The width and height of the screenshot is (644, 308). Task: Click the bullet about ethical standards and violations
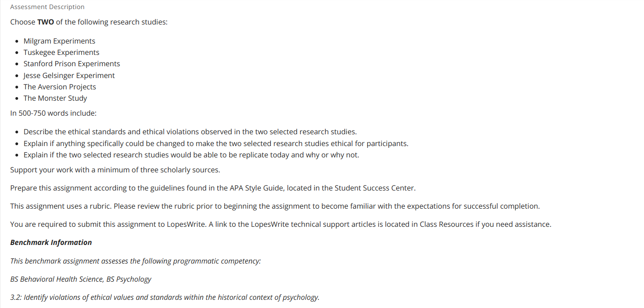(x=190, y=132)
